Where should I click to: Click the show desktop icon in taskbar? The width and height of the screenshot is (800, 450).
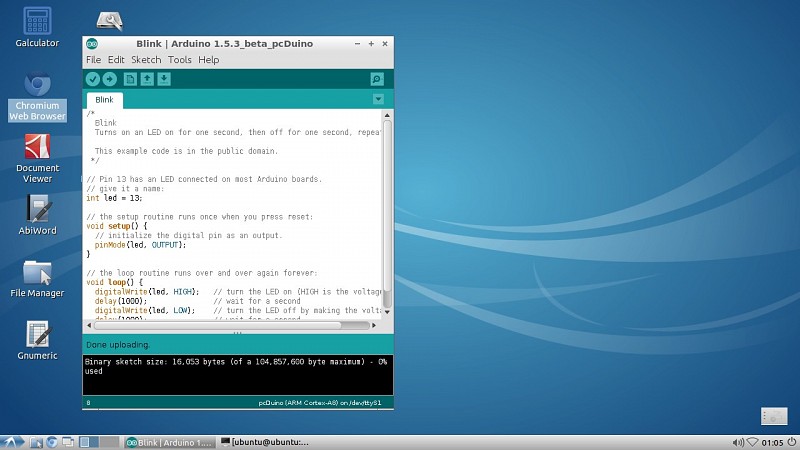(x=68, y=442)
